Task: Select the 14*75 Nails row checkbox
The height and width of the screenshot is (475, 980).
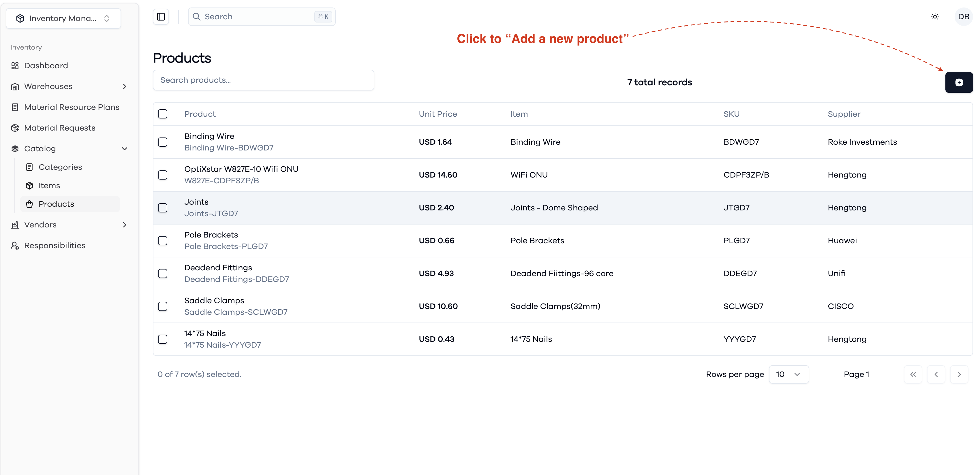Action: point(162,339)
